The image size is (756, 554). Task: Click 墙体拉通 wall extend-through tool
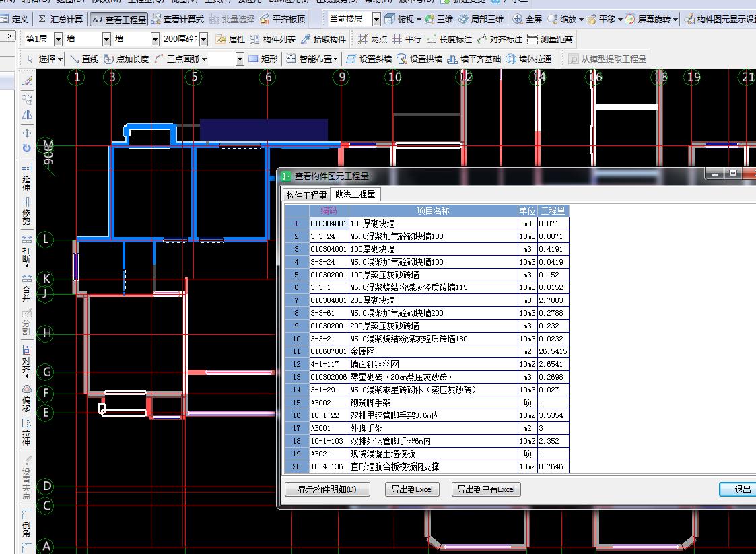click(x=529, y=59)
